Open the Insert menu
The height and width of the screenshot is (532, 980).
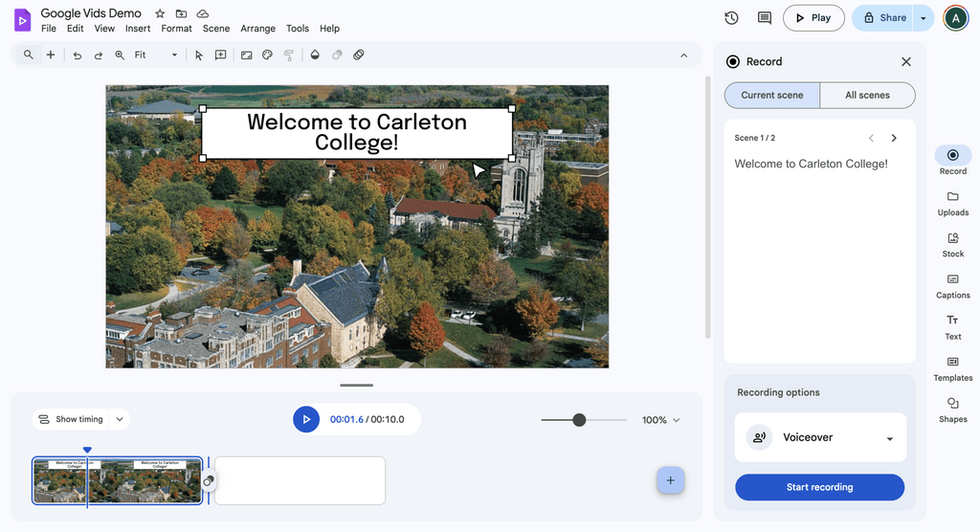[138, 28]
